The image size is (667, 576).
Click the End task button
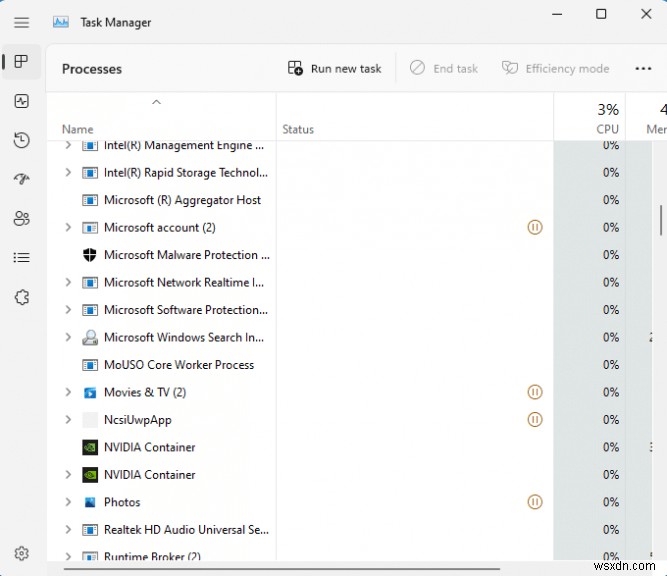point(444,68)
